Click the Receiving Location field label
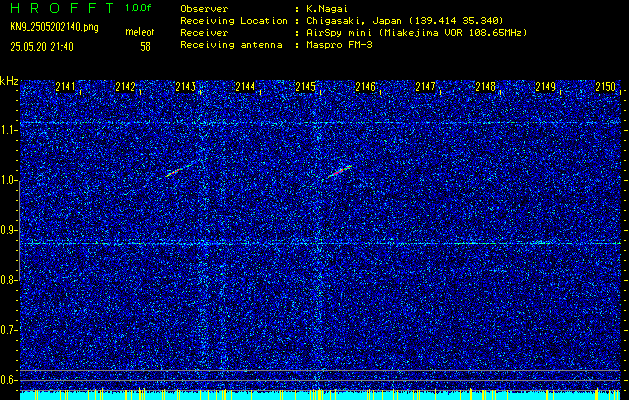Screen dimensions: 629x400 [x=234, y=21]
